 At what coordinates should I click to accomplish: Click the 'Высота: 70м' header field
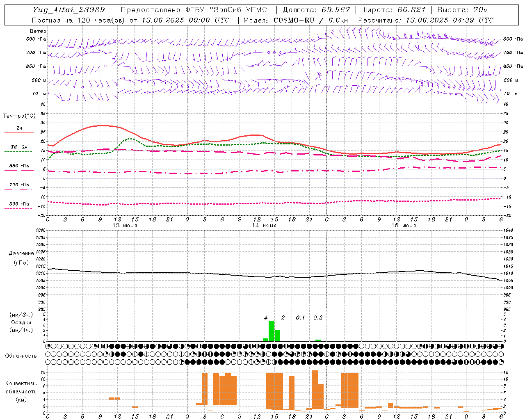click(x=463, y=10)
